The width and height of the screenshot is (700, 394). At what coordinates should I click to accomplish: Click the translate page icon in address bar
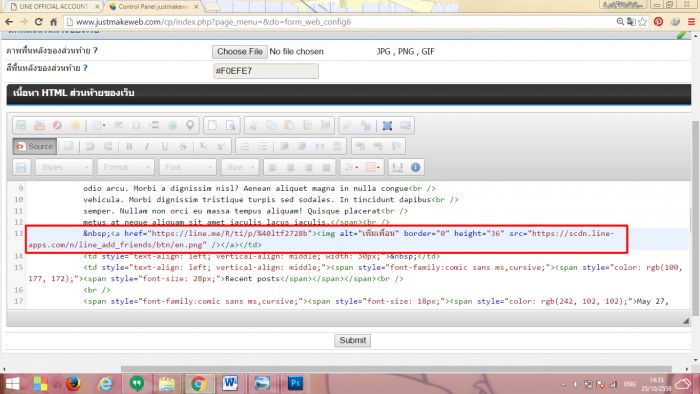[631, 22]
